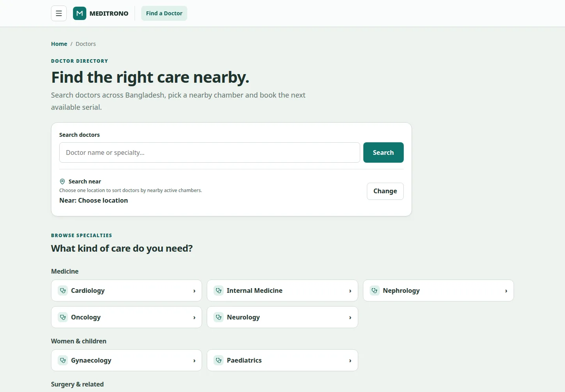Click the 'Medicine' category heading
This screenshot has height=392, width=565.
(65, 271)
